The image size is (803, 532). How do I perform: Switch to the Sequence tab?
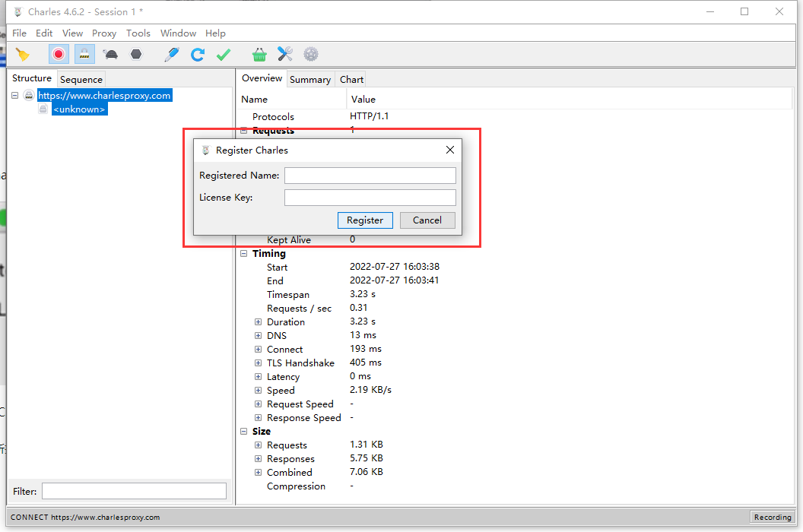tap(81, 79)
